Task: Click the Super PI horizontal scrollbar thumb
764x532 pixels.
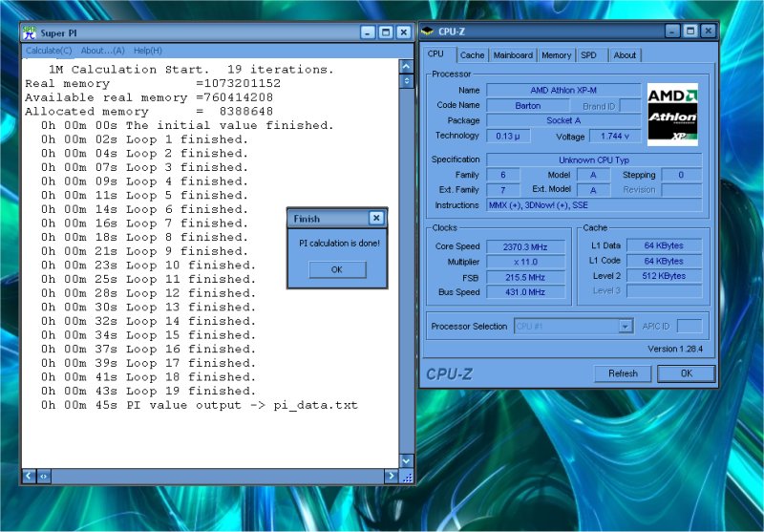Action: pyautogui.click(x=43, y=476)
